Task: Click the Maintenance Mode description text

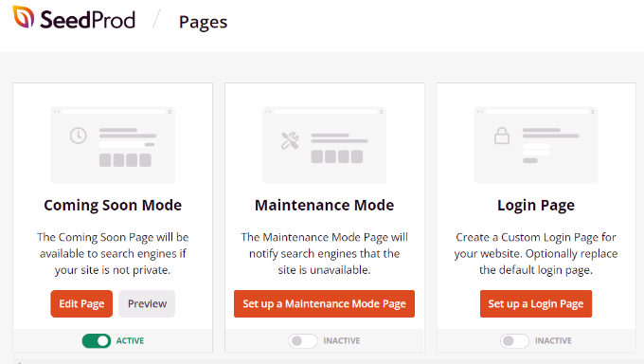Action: click(325, 253)
